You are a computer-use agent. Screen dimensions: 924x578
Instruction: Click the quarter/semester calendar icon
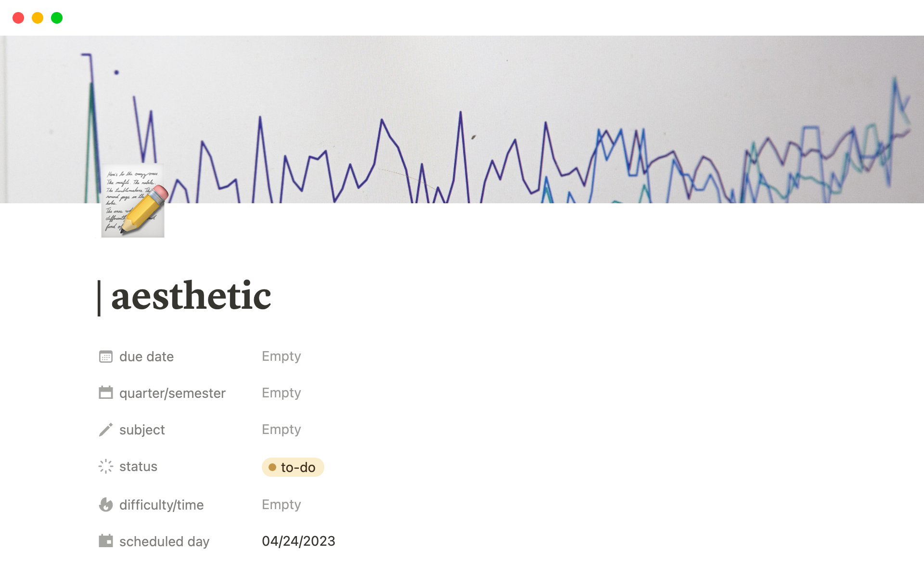pyautogui.click(x=106, y=393)
